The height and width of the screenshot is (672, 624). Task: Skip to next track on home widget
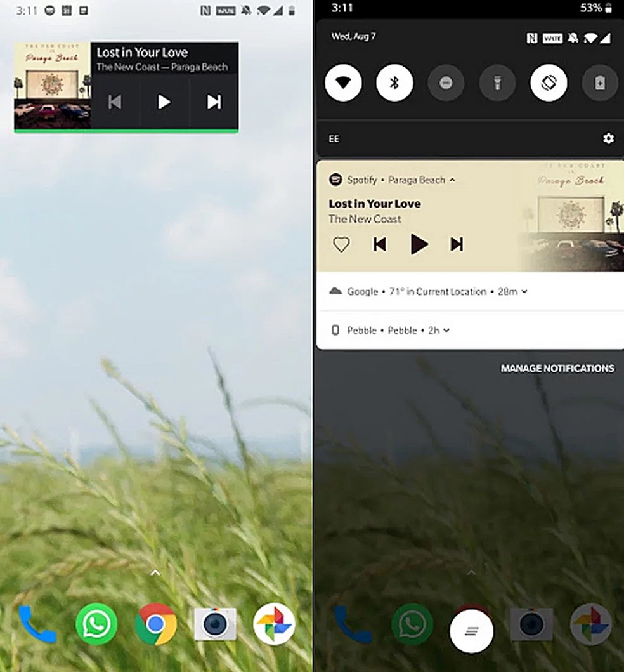[x=214, y=102]
